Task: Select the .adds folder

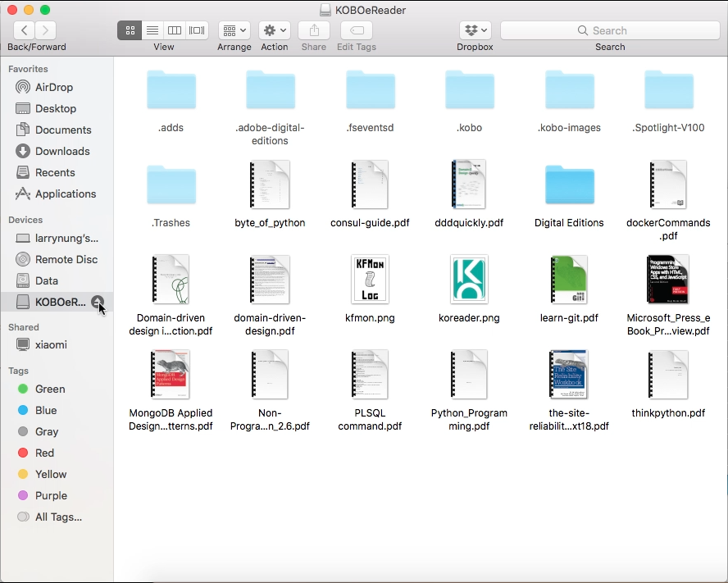Action: [x=171, y=89]
